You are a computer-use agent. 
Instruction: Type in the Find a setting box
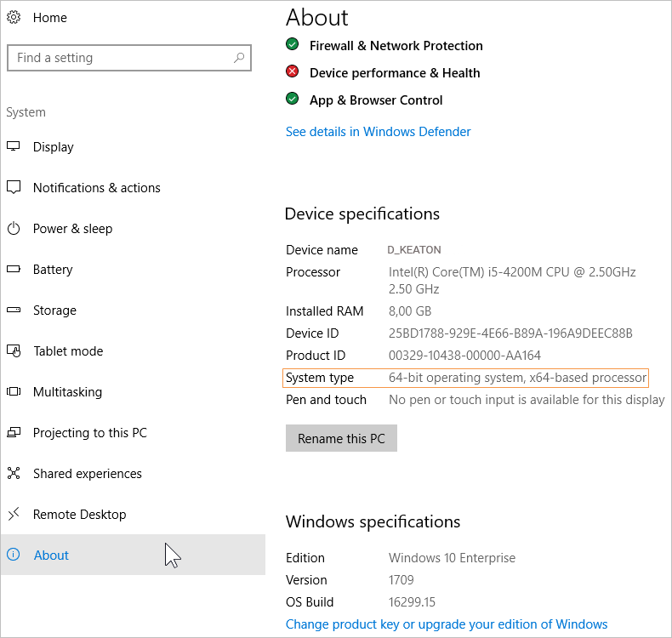[119, 58]
